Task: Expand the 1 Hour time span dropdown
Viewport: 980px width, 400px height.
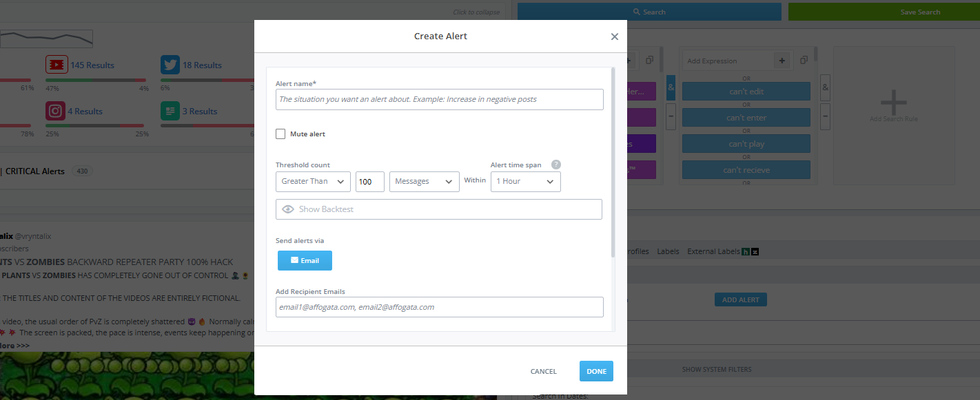Action: pyautogui.click(x=525, y=181)
